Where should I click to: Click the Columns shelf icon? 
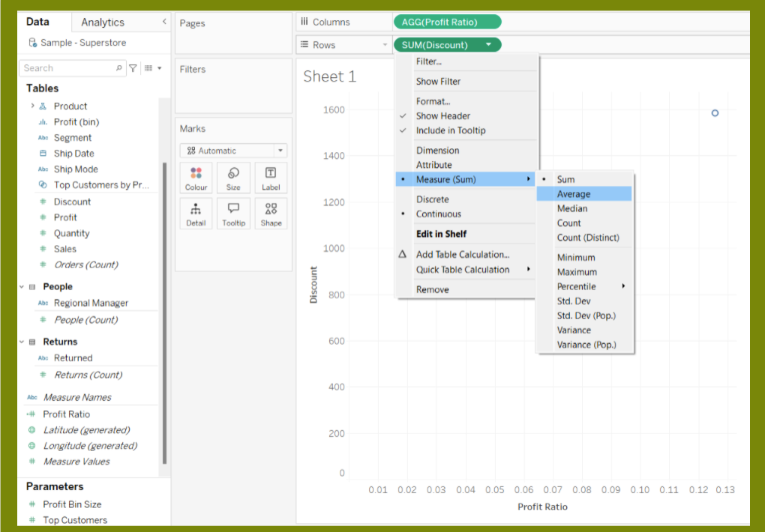pyautogui.click(x=304, y=22)
